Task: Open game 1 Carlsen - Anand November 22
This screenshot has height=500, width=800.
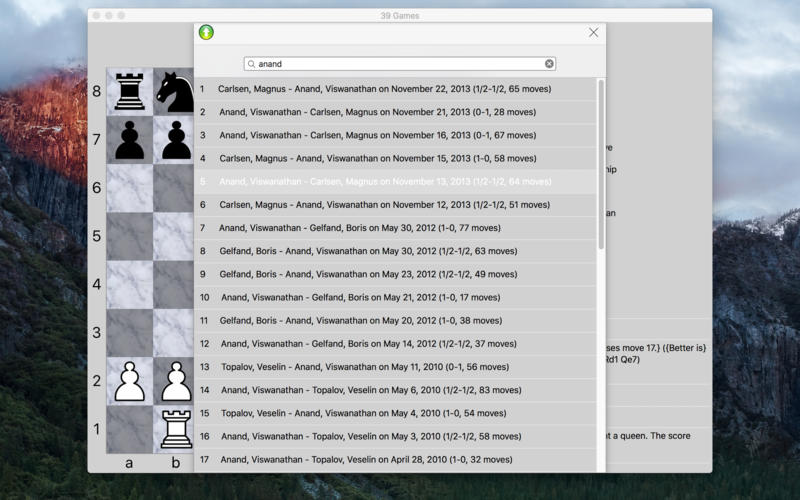Action: click(x=395, y=89)
